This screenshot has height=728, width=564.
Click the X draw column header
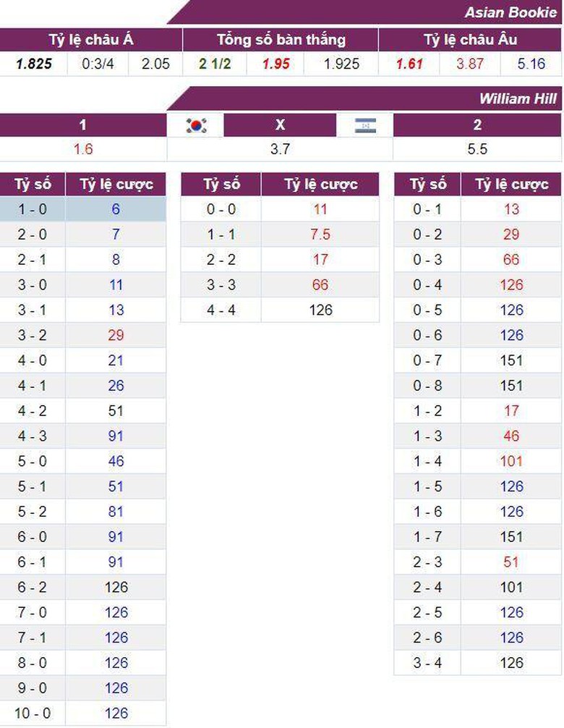281,125
